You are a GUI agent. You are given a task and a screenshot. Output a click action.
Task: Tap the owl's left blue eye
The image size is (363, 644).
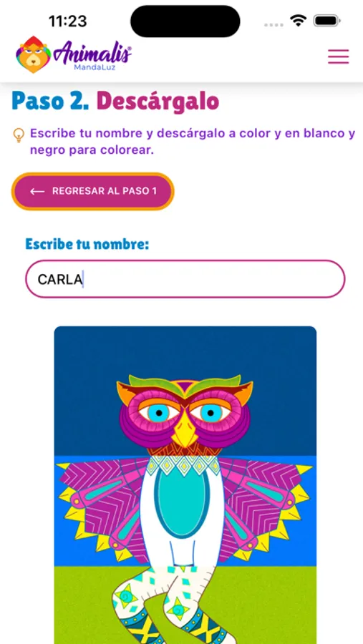pyautogui.click(x=159, y=413)
